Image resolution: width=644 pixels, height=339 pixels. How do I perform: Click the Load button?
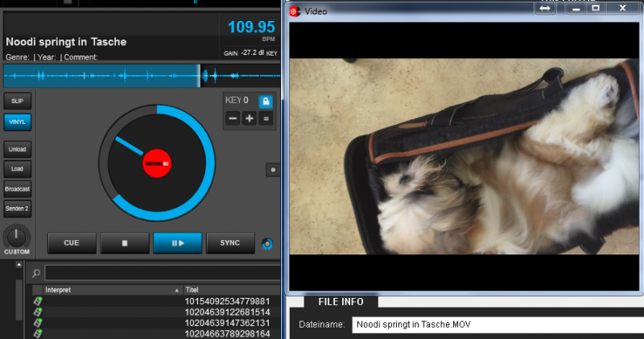(x=17, y=169)
